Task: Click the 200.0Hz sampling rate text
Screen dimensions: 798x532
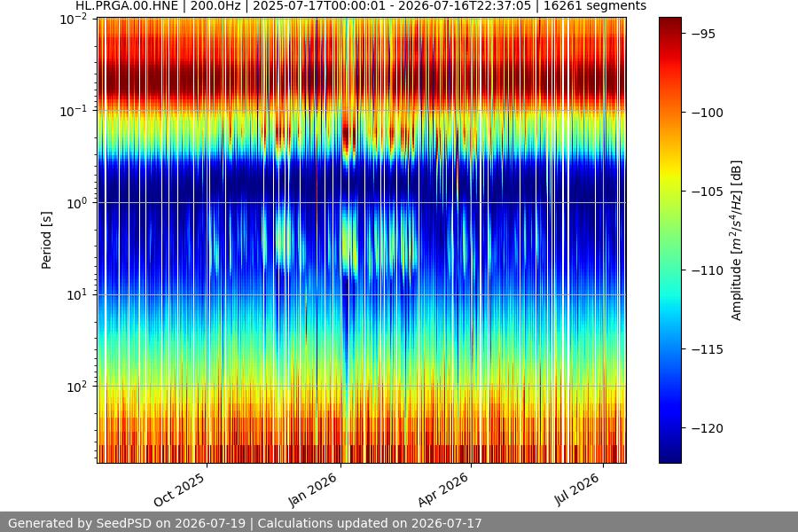Action: click(215, 6)
